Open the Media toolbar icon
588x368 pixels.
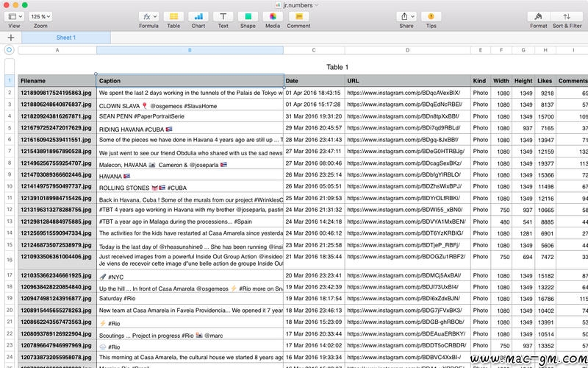[273, 16]
